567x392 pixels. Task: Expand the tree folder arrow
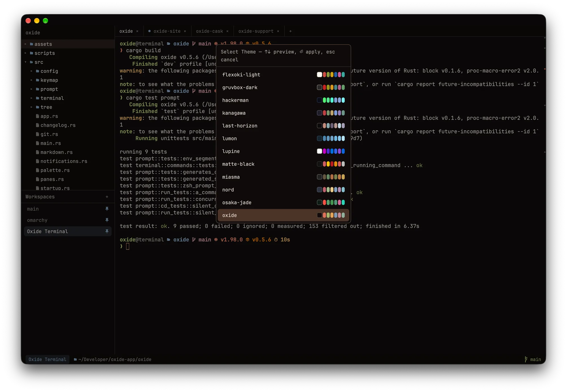pos(31,107)
